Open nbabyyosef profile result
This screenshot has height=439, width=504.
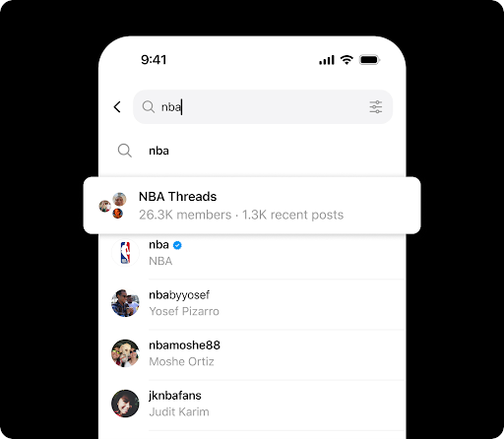click(x=252, y=303)
